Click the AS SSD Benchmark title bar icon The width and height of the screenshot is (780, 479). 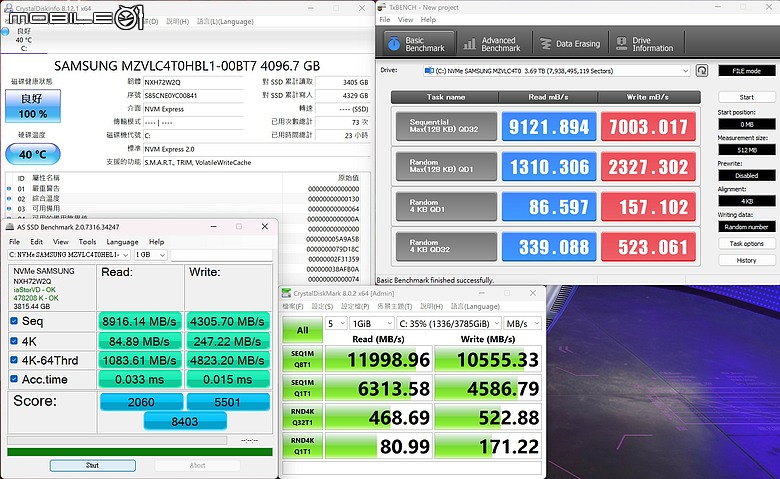pos(10,227)
